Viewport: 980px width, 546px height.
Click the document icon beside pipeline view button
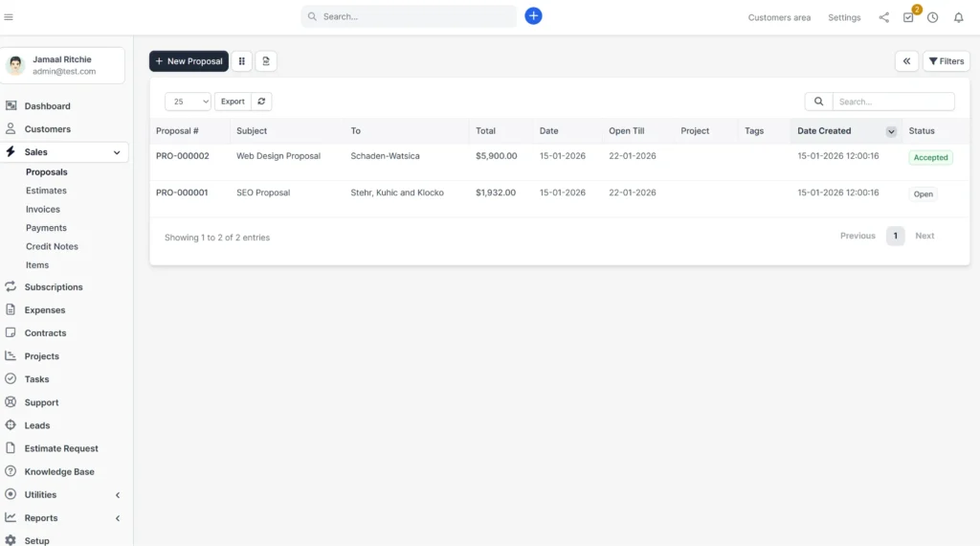(266, 61)
